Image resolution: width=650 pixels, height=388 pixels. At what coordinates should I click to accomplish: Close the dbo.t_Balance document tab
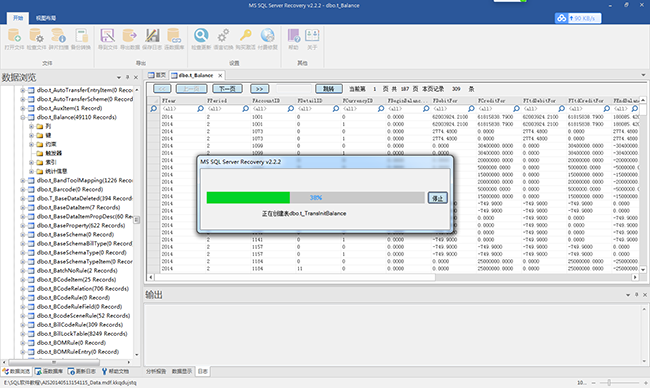pyautogui.click(x=220, y=75)
